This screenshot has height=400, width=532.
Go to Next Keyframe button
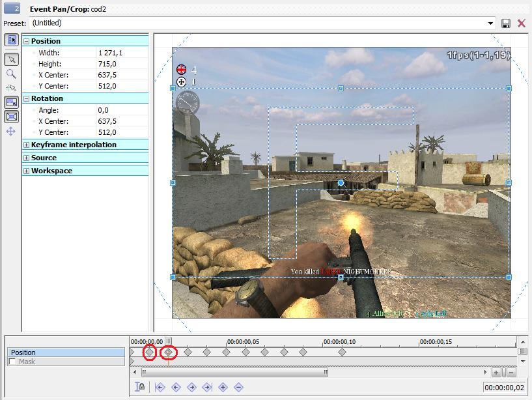[x=191, y=387]
